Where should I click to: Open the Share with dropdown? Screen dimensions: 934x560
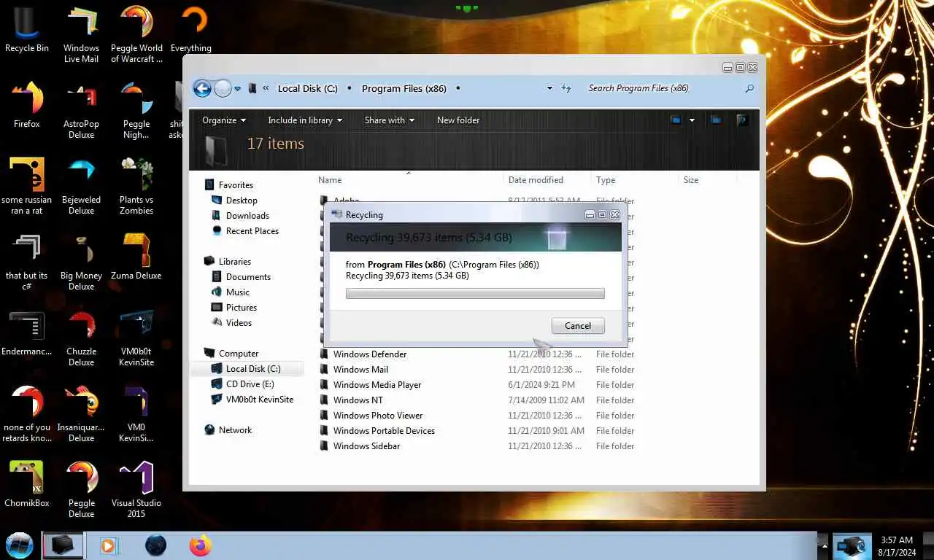390,120
